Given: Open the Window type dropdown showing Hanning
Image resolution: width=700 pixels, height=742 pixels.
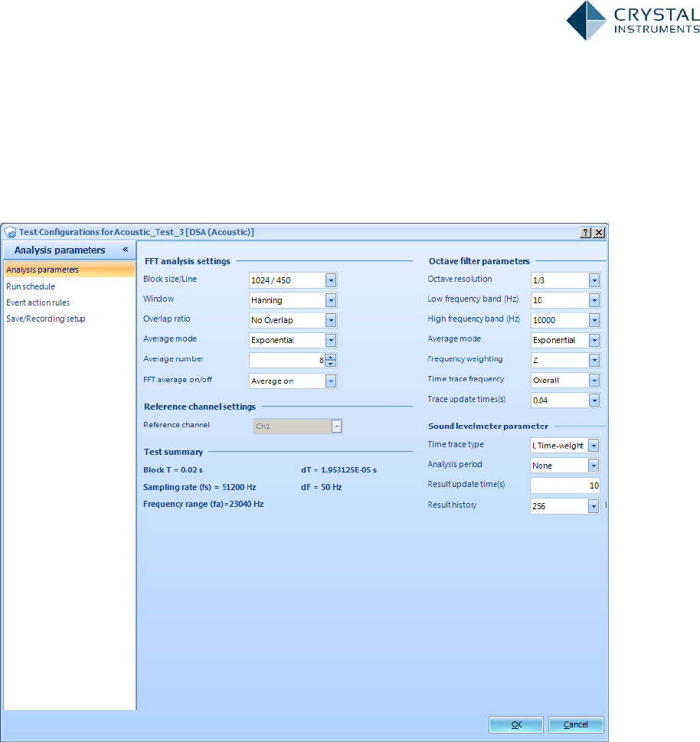Looking at the screenshot, I should (x=331, y=300).
